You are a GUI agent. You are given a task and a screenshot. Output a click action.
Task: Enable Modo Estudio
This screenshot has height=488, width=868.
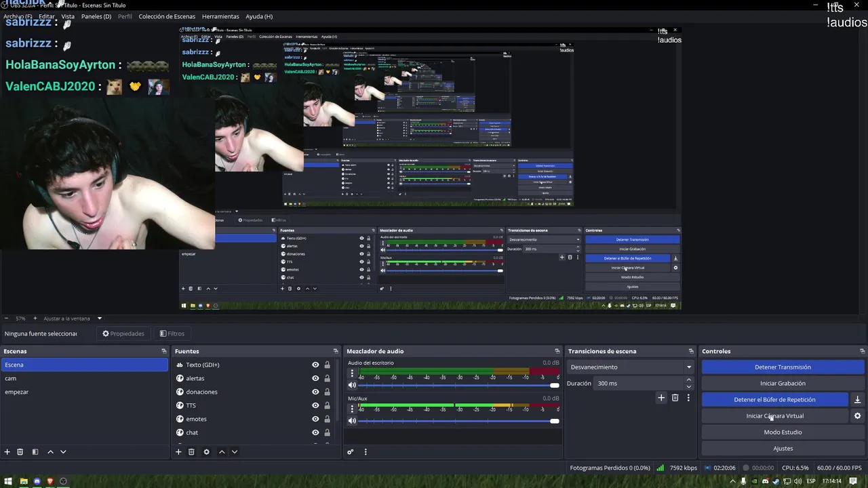pos(783,432)
